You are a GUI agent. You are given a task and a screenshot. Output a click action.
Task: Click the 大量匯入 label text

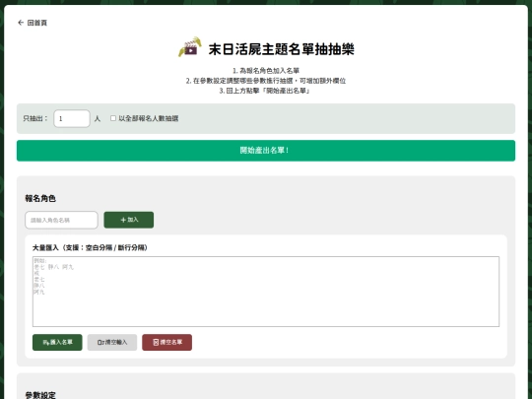pos(90,247)
